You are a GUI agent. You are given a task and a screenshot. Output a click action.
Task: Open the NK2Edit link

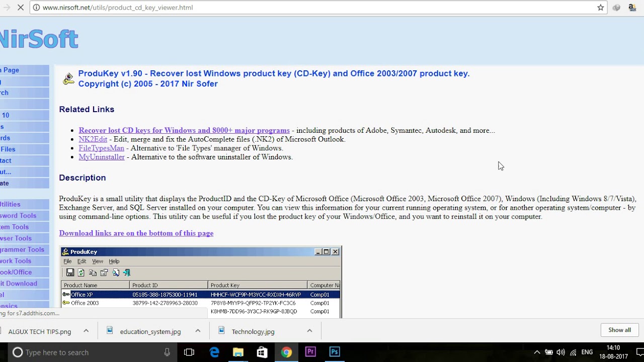(x=93, y=139)
